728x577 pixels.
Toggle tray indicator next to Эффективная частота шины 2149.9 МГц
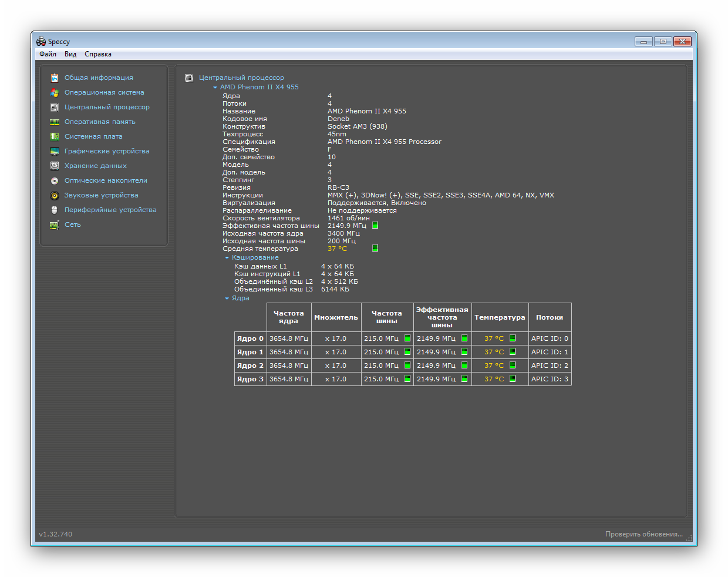coord(375,225)
